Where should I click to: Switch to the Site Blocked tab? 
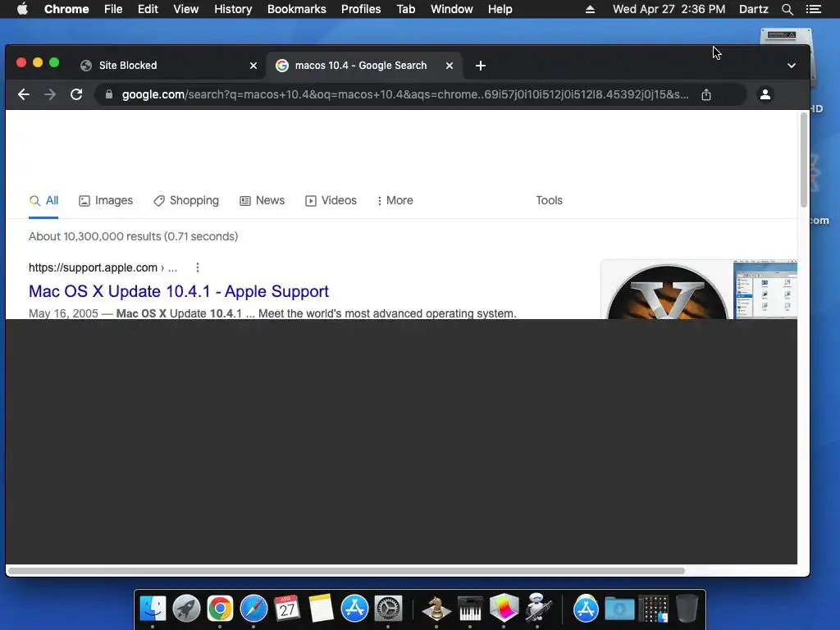point(167,66)
